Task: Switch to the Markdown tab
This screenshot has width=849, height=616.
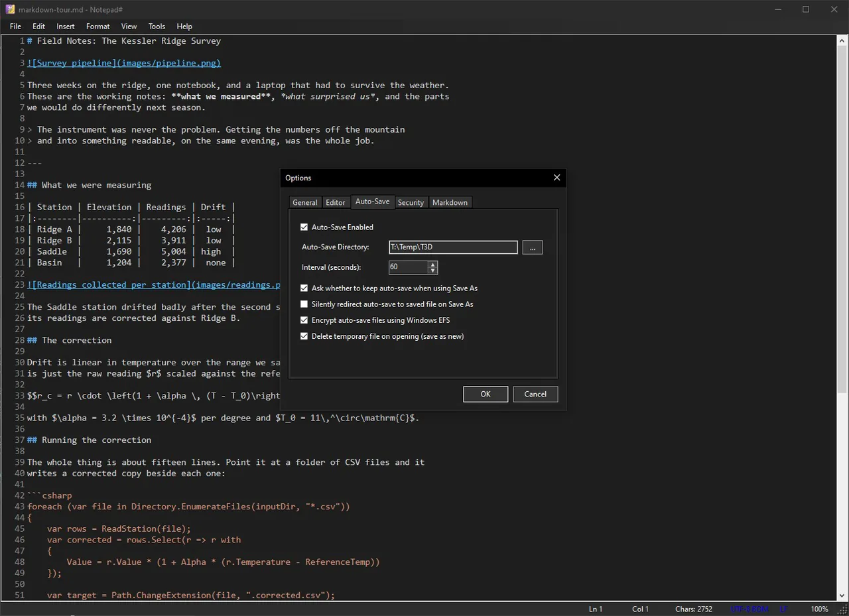Action: 450,202
